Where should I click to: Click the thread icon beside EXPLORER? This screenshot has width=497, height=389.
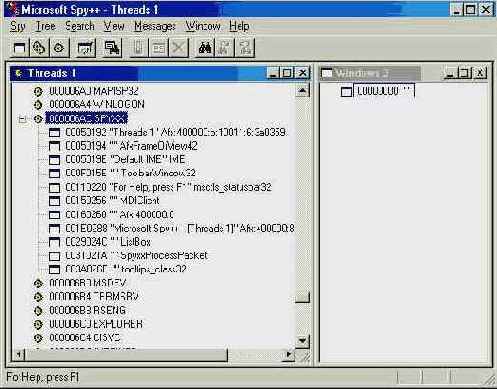pos(38,324)
